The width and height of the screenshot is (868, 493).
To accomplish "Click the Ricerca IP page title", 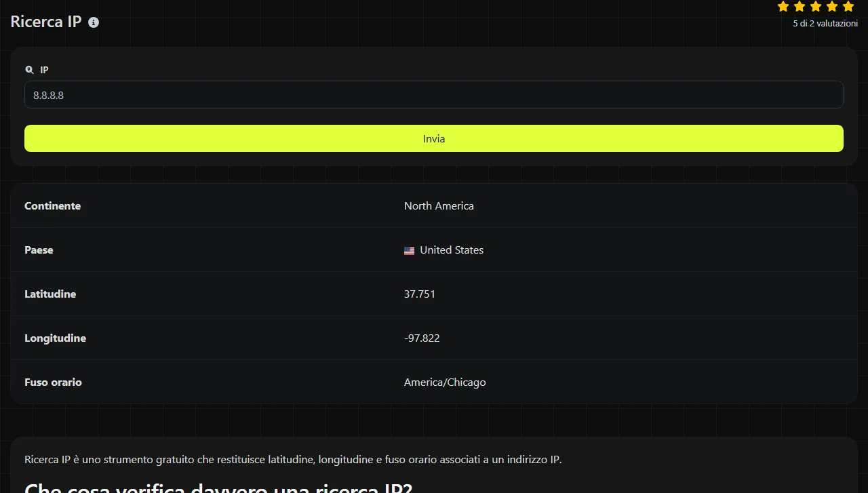I will pos(46,22).
